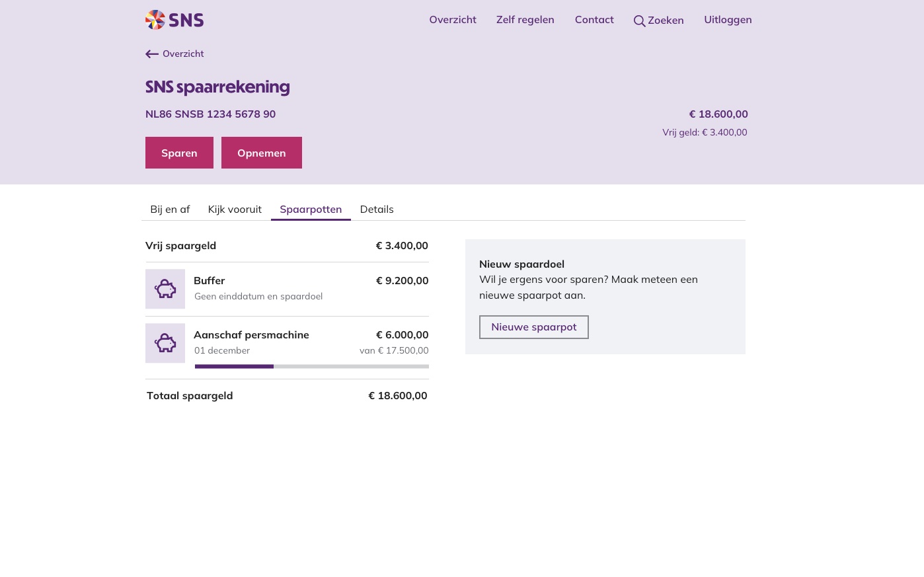Click the € 18.600,00 Totaal spaargeld amount

coord(398,396)
